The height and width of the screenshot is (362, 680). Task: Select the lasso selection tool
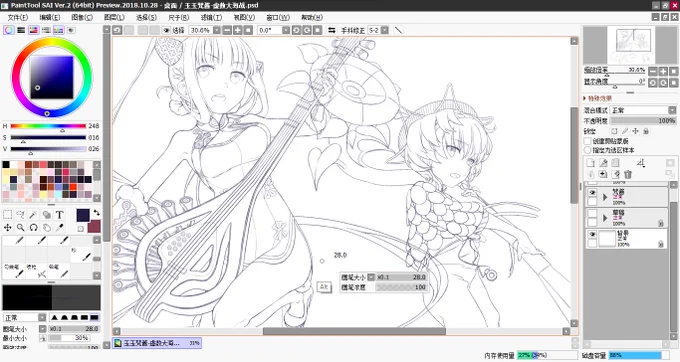click(20, 215)
